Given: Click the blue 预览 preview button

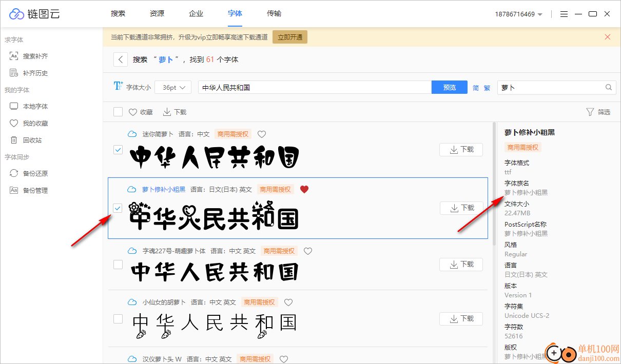Looking at the screenshot, I should tap(449, 87).
